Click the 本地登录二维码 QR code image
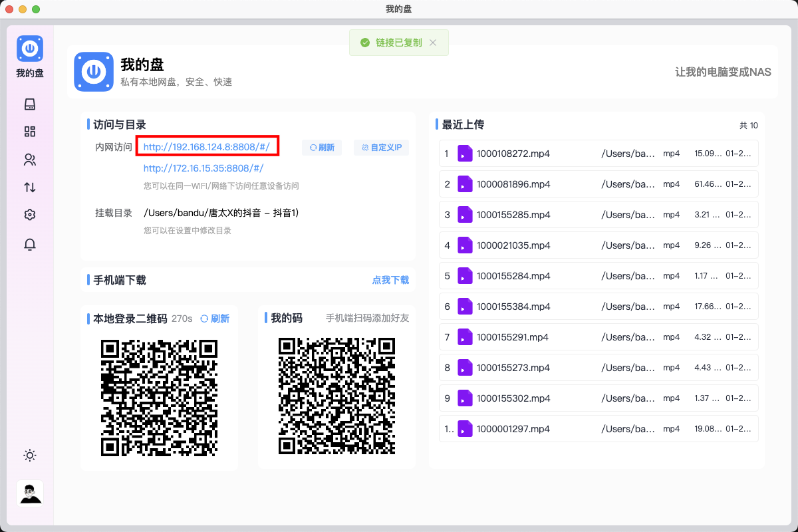The height and width of the screenshot is (532, 798). (x=159, y=397)
